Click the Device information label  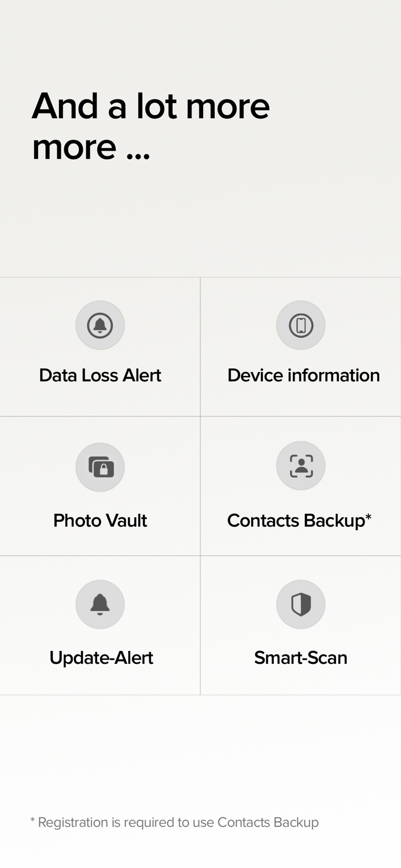coord(303,375)
